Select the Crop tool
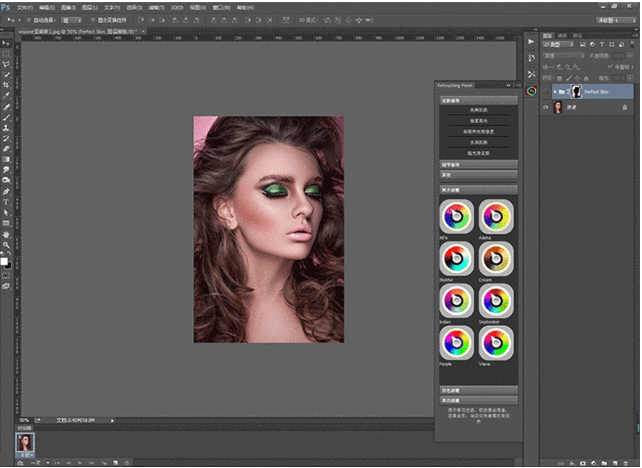This screenshot has height=468, width=642. pos(6,84)
